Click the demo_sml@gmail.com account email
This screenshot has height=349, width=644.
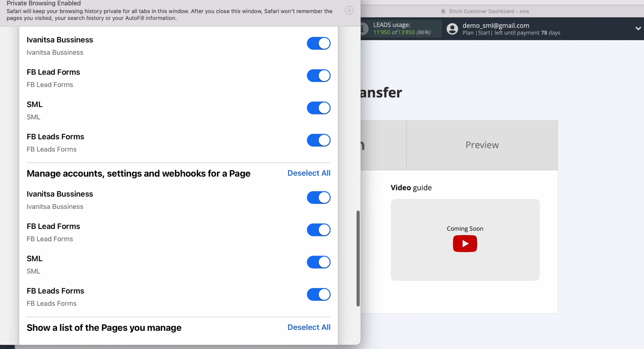(x=496, y=25)
